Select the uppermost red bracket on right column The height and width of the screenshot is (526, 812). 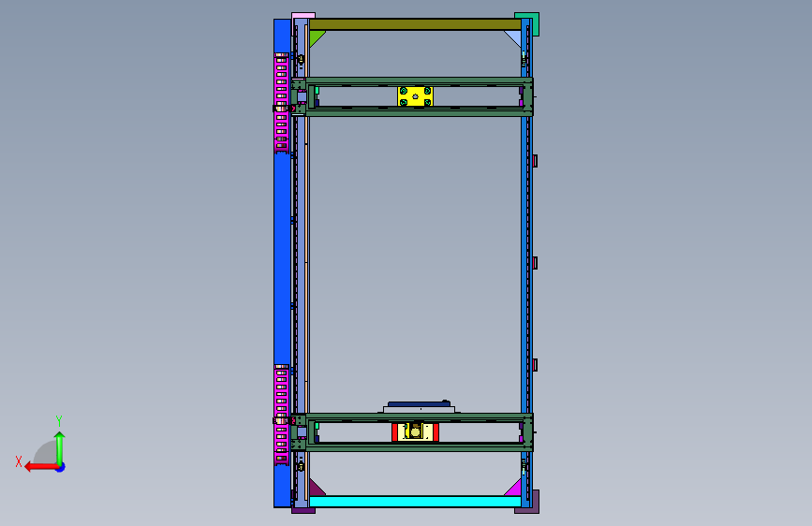point(535,161)
